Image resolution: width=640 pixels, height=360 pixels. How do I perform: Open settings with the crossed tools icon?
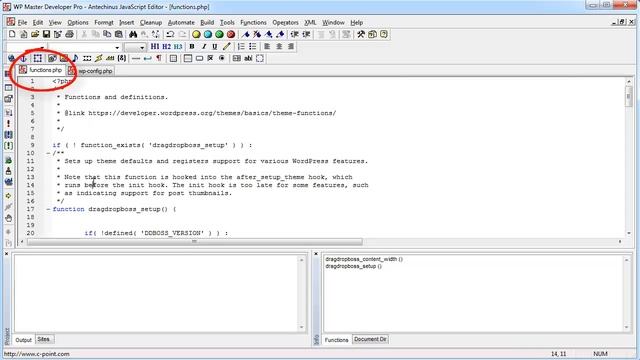[x=360, y=34]
